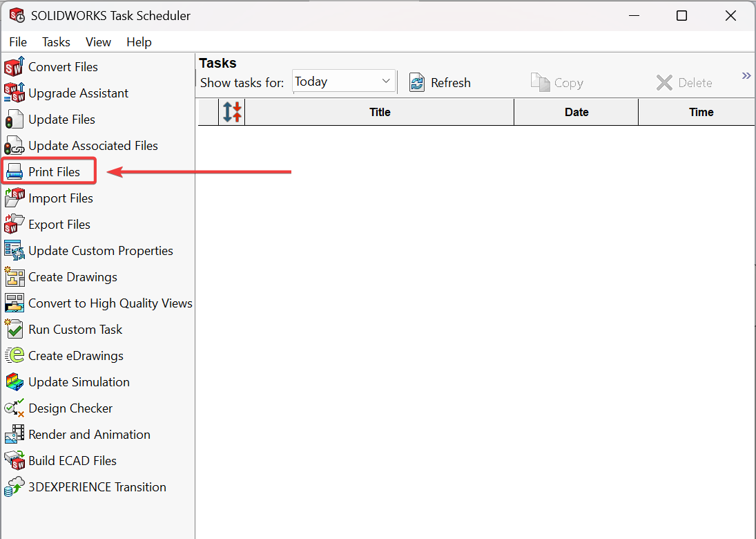Select the Render and Animation icon
This screenshot has height=539, width=756.
click(x=14, y=434)
